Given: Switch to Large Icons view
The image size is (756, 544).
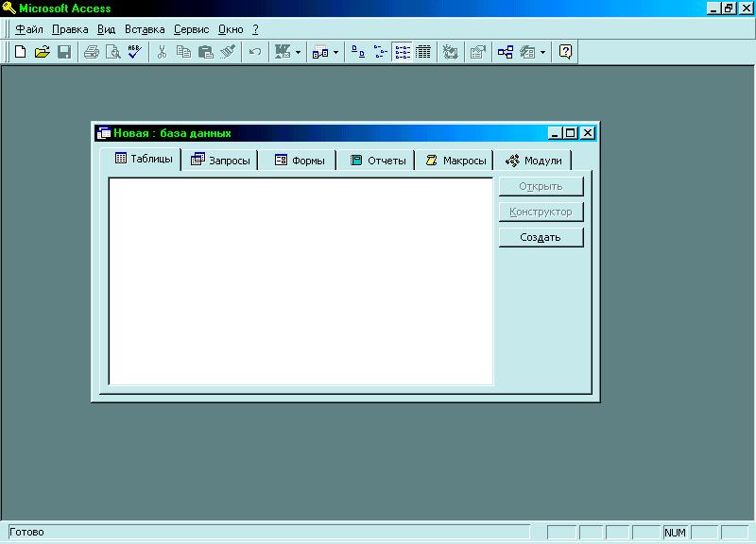Looking at the screenshot, I should (358, 52).
